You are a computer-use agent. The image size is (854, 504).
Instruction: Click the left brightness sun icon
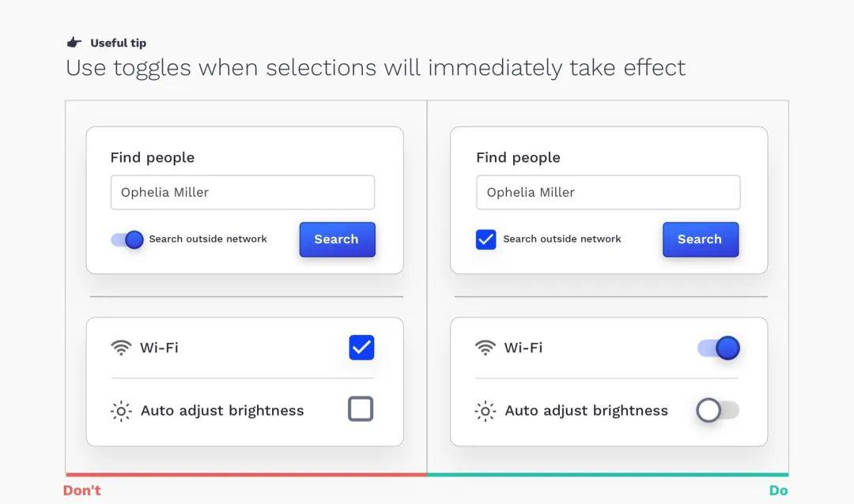121,411
